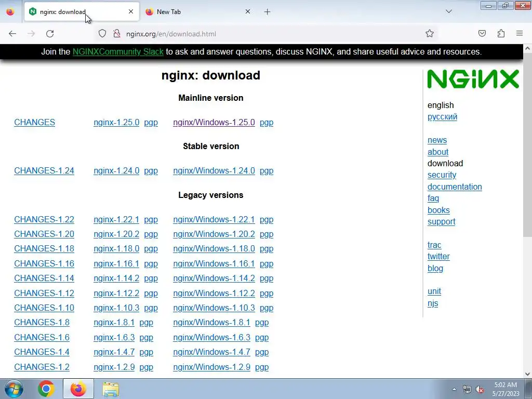Click the page scrollbar down arrow

pyautogui.click(x=528, y=374)
